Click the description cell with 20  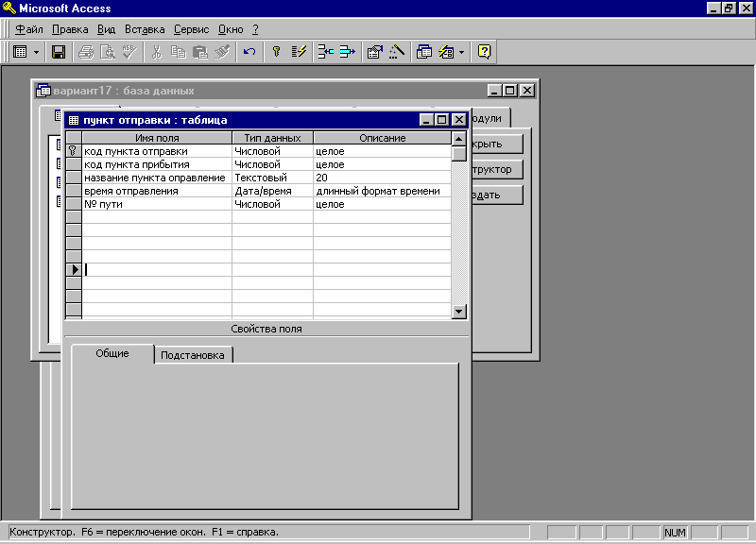(383, 178)
